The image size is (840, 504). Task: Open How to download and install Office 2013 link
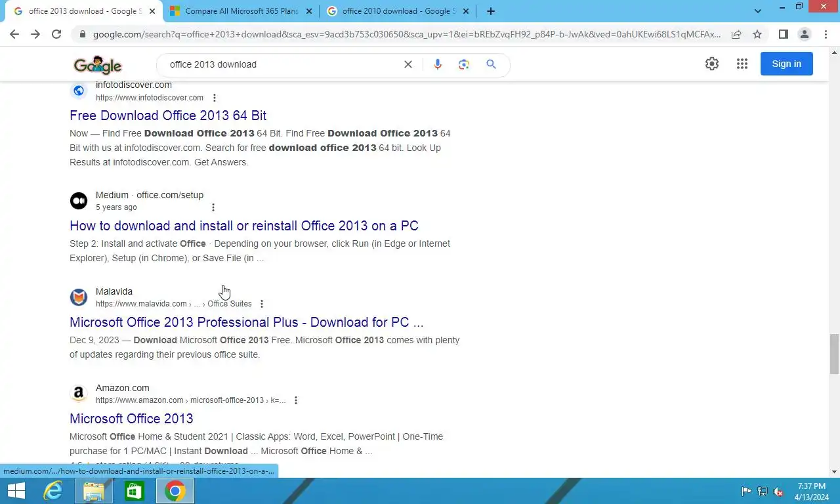(x=244, y=226)
